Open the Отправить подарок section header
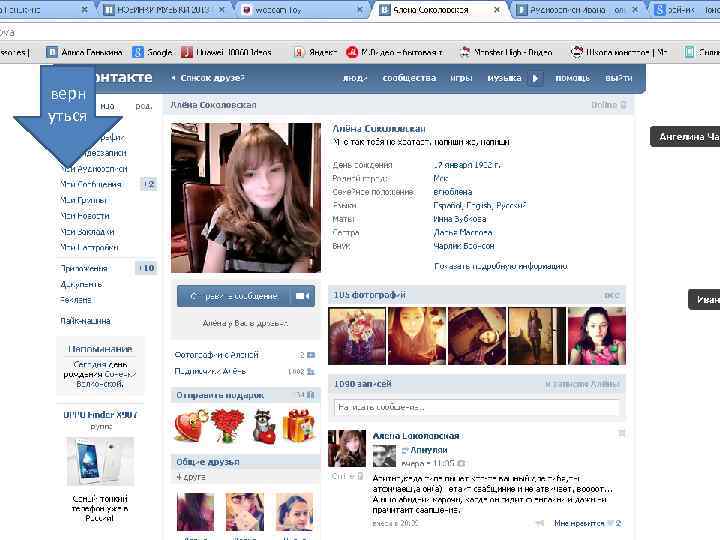Screen dimensions: 720x540 point(246,395)
